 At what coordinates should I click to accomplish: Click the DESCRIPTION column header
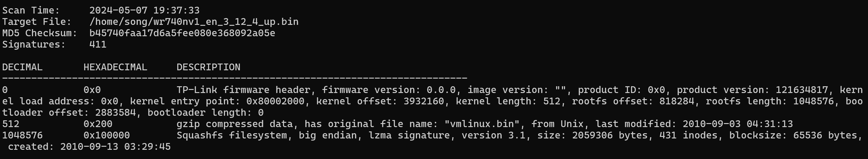[x=208, y=67]
